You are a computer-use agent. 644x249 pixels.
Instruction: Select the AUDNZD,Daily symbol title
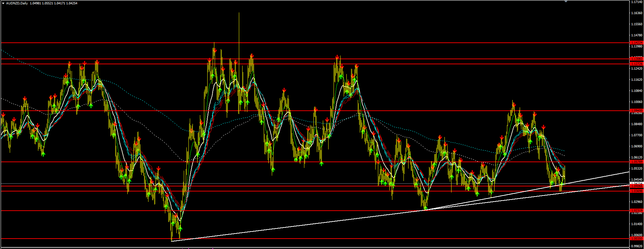tap(17, 3)
